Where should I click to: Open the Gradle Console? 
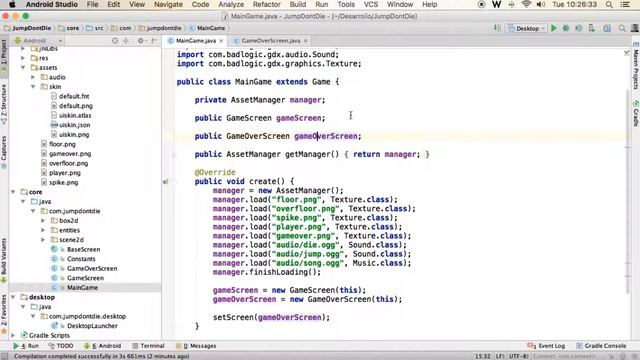pyautogui.click(x=601, y=346)
